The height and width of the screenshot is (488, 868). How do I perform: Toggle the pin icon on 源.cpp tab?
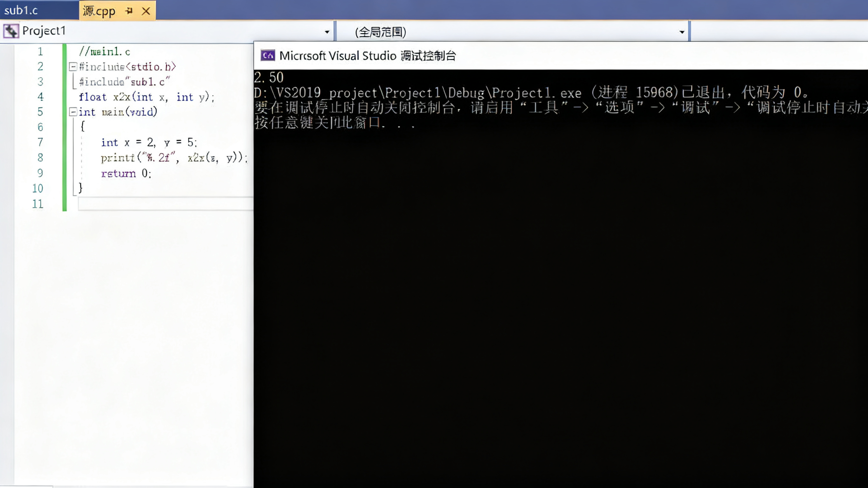tap(129, 11)
